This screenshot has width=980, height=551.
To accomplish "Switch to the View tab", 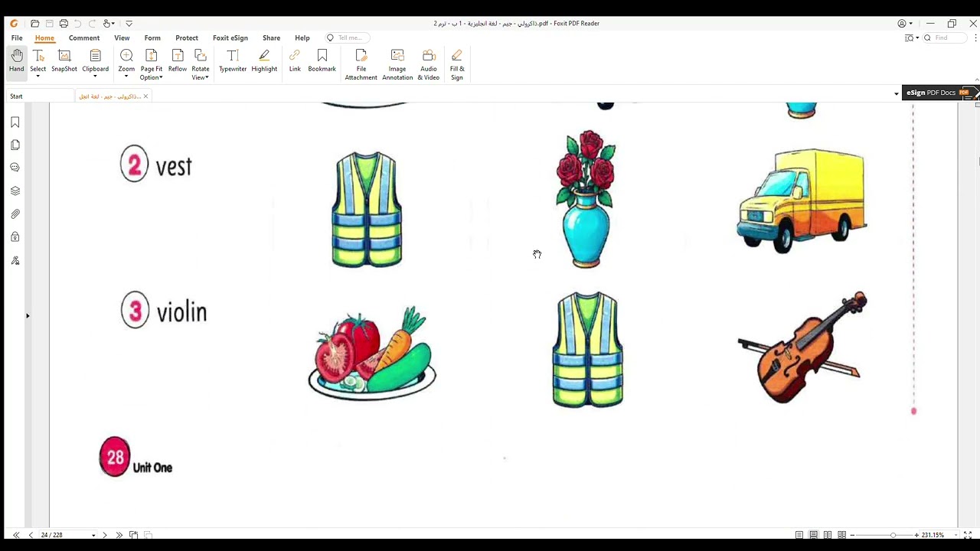I will 122,37.
